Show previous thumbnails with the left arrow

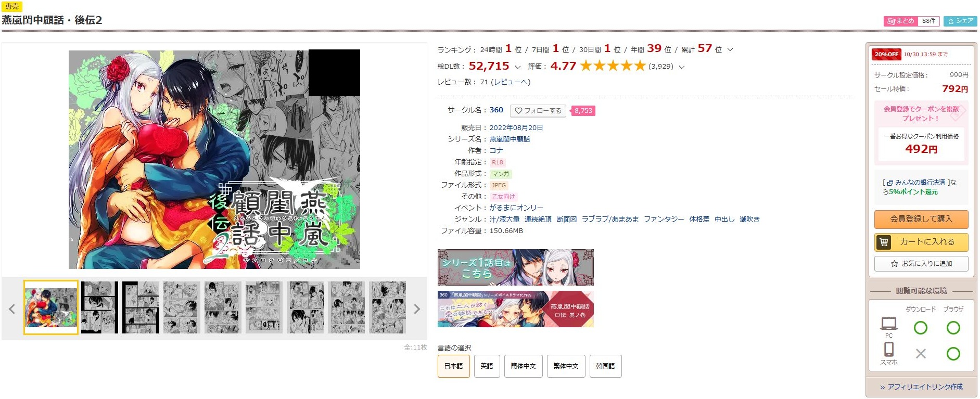coord(12,309)
